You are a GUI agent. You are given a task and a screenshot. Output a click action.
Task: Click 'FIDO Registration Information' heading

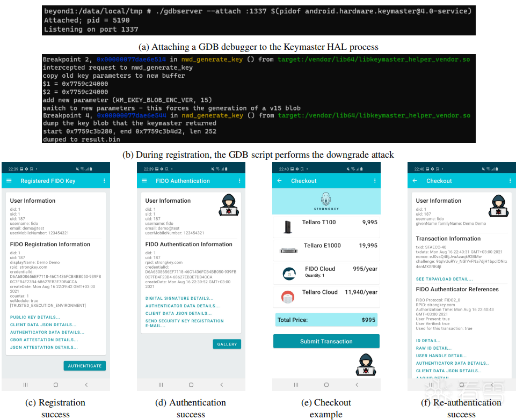(x=50, y=244)
